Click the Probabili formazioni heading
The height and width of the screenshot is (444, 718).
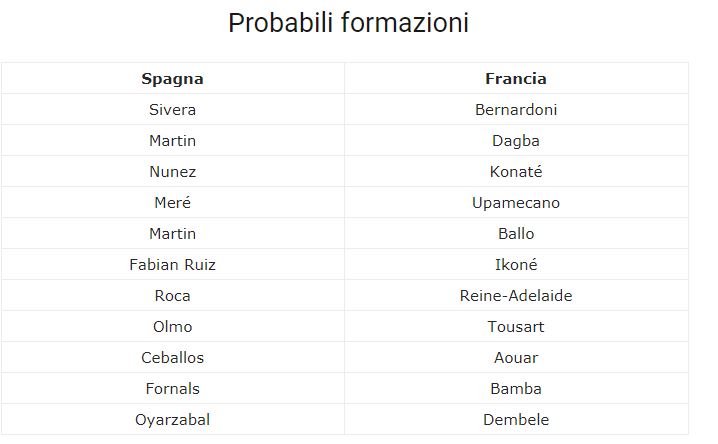pyautogui.click(x=348, y=23)
